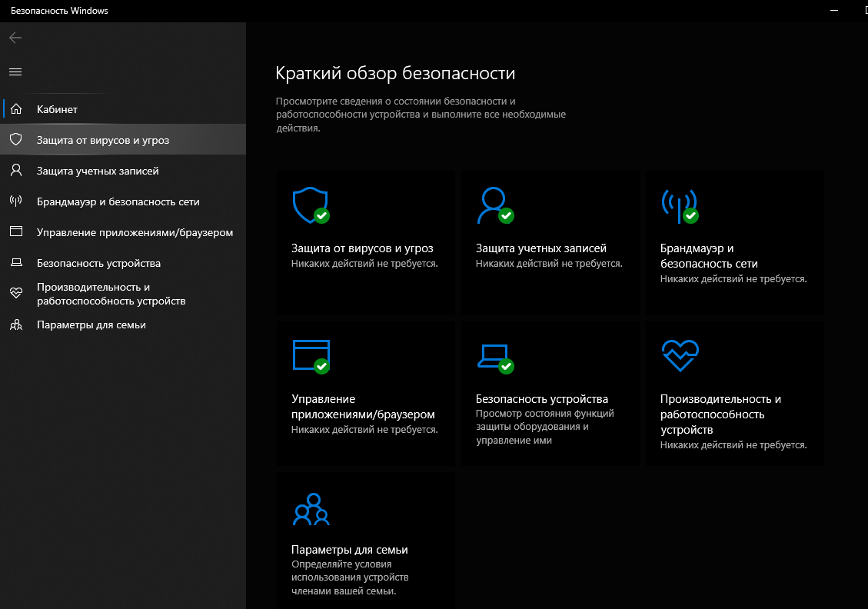Viewport: 868px width, 609px height.
Task: Click the Краткий обзор безопасности heading
Action: [x=395, y=73]
